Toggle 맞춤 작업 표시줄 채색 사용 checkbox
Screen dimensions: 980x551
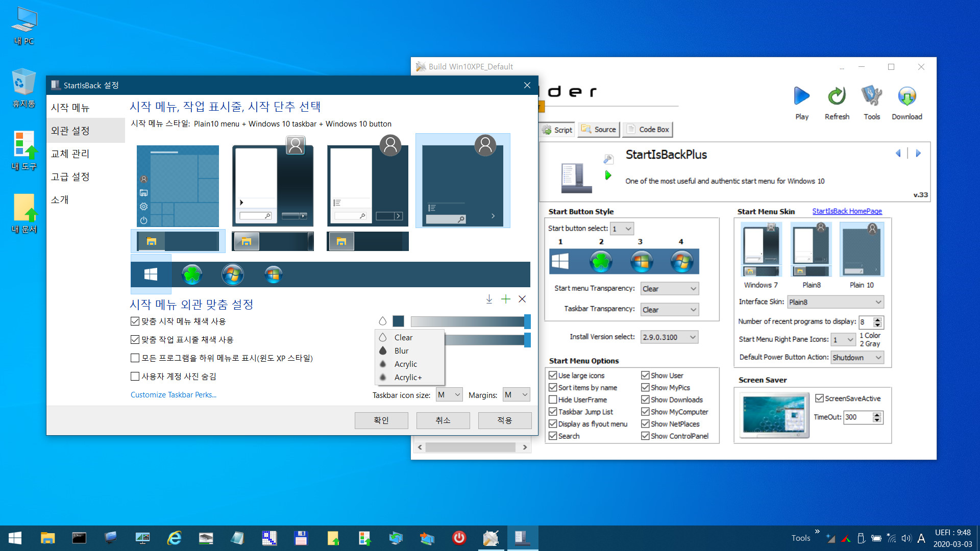click(x=135, y=339)
